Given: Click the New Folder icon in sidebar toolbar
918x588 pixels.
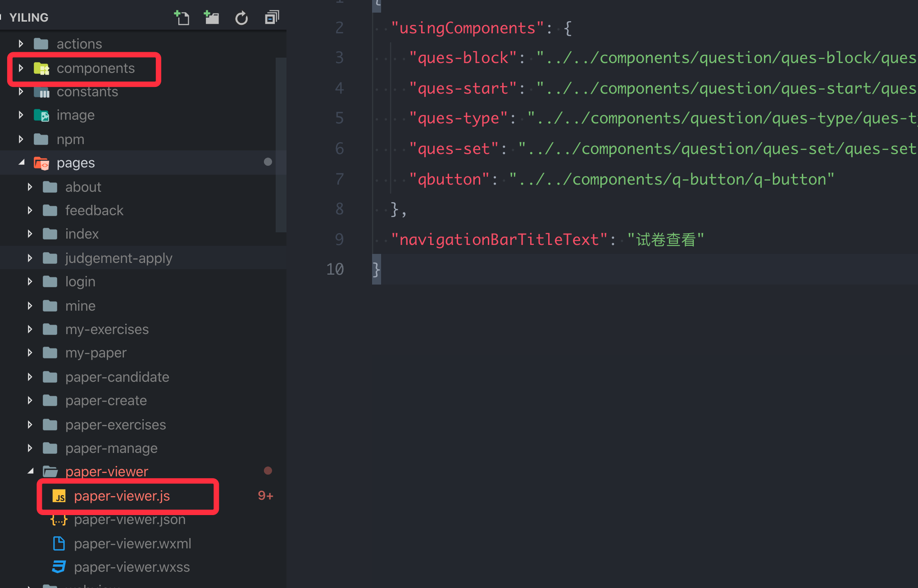Looking at the screenshot, I should (x=212, y=18).
